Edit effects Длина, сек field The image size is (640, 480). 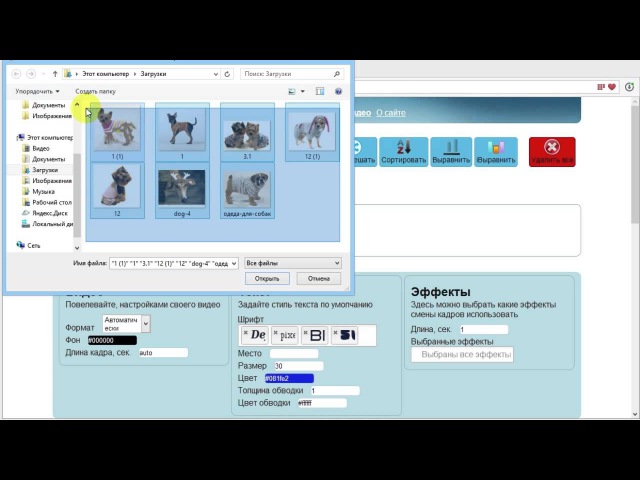point(484,329)
